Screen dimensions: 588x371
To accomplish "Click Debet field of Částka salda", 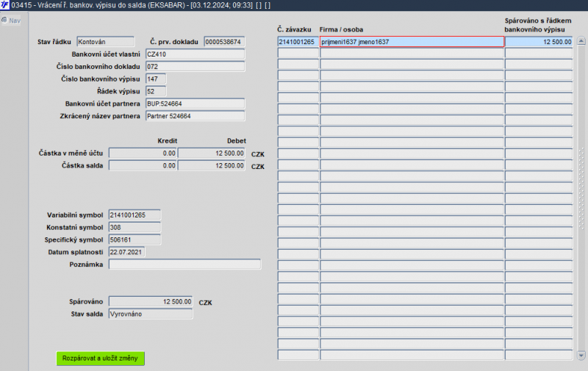I will click(x=212, y=165).
